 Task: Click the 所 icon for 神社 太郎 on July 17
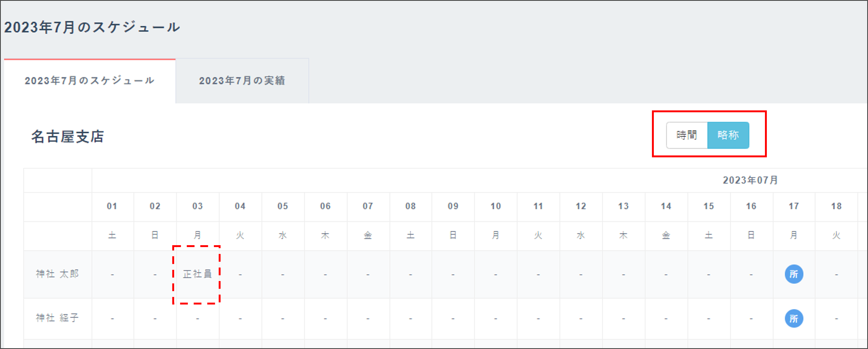(794, 274)
